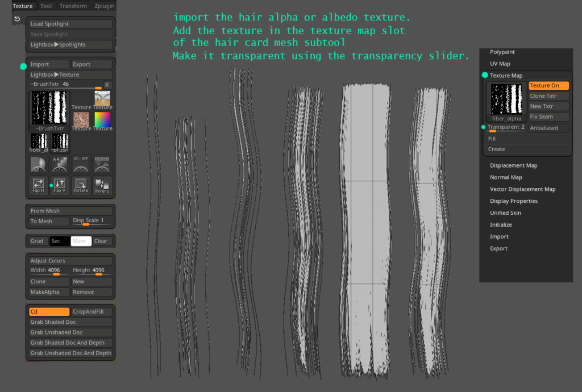Image resolution: width=582 pixels, height=392 pixels.
Task: Click Grab Shaded Doc And Depth
Action: 70,343
